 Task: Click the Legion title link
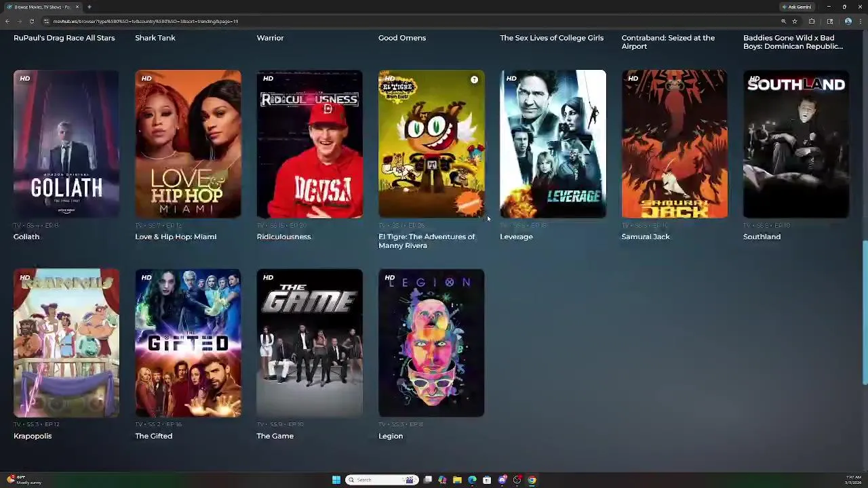391,436
